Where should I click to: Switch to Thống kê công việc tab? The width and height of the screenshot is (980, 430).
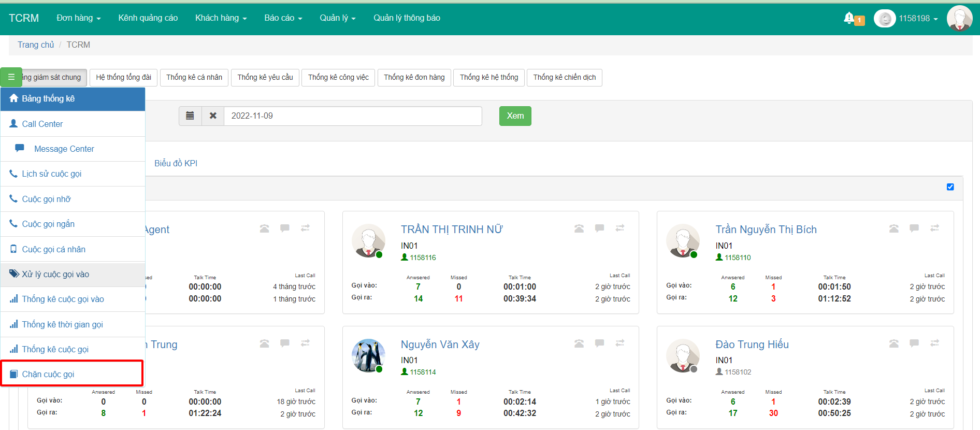[338, 77]
